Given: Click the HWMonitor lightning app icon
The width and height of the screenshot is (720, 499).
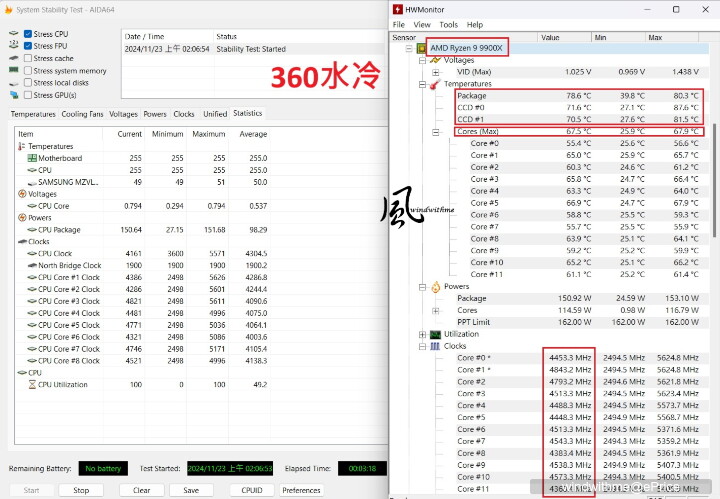Looking at the screenshot, I should 398,9.
